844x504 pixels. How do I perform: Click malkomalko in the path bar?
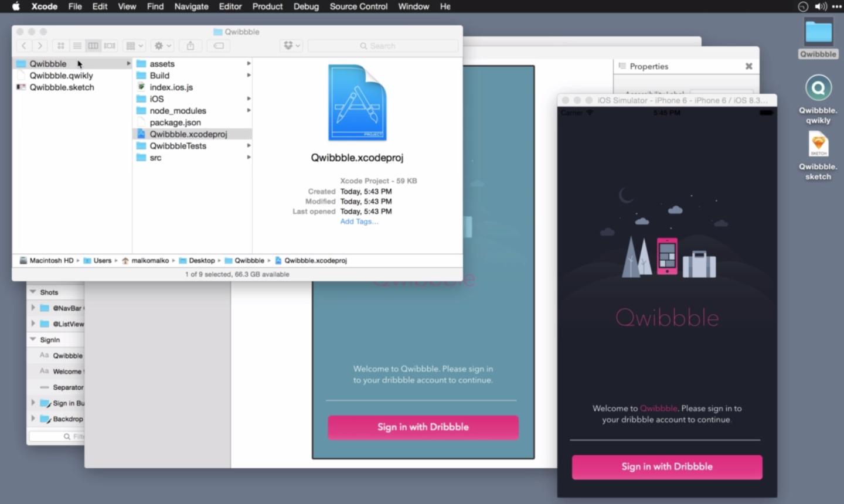[145, 261]
